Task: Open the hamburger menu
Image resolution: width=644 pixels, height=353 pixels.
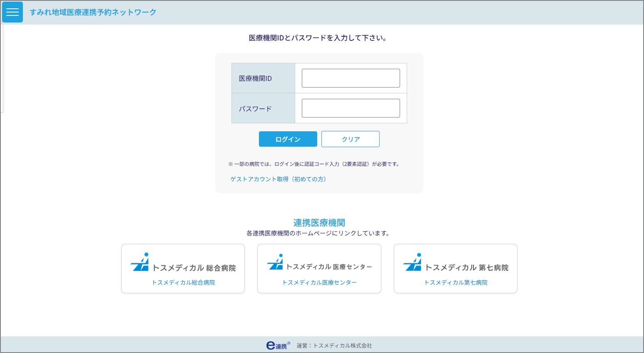Action: pyautogui.click(x=12, y=12)
